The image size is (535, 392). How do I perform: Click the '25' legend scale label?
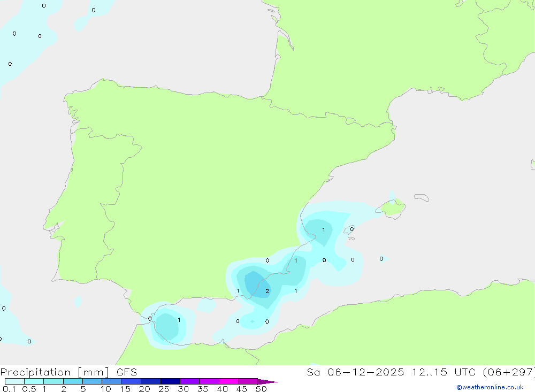[164, 389]
